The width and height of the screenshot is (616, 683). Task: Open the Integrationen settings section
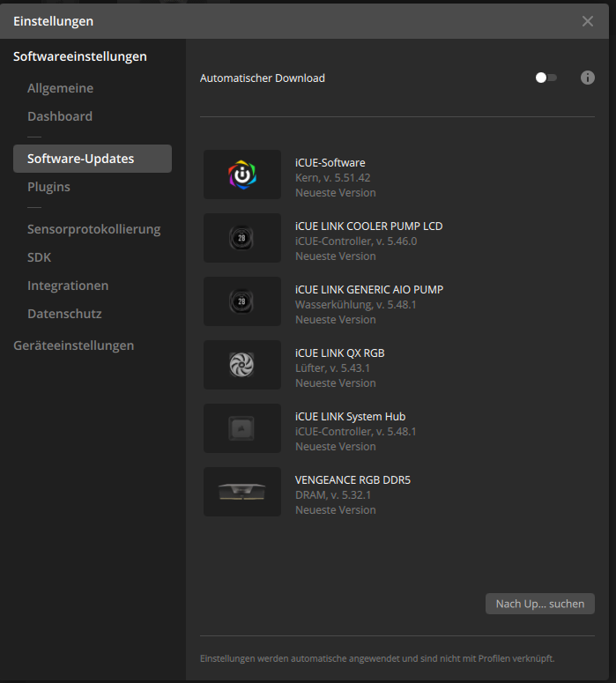pyautogui.click(x=68, y=286)
